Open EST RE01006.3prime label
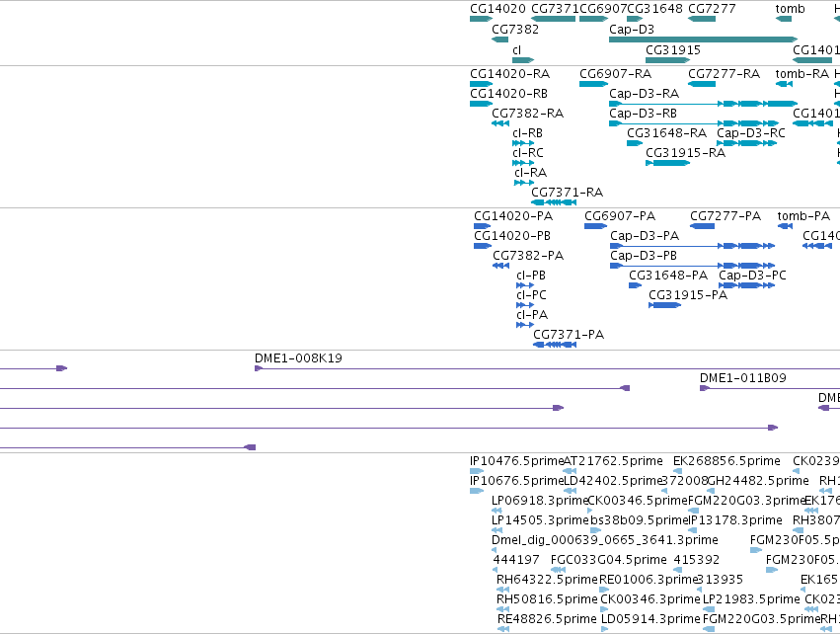 pyautogui.click(x=648, y=580)
